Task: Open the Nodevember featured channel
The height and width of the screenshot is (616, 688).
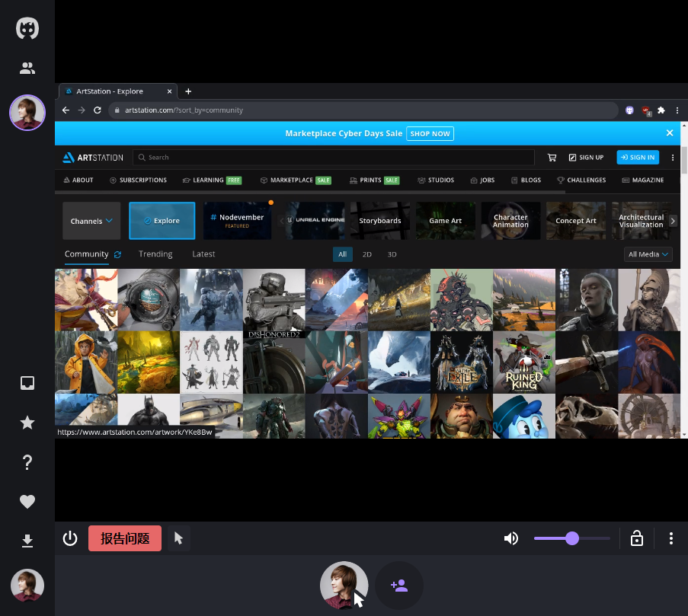Action: 238,221
